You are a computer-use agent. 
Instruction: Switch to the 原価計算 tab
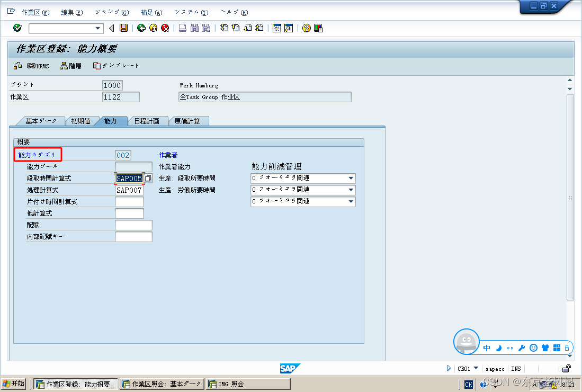coord(189,121)
